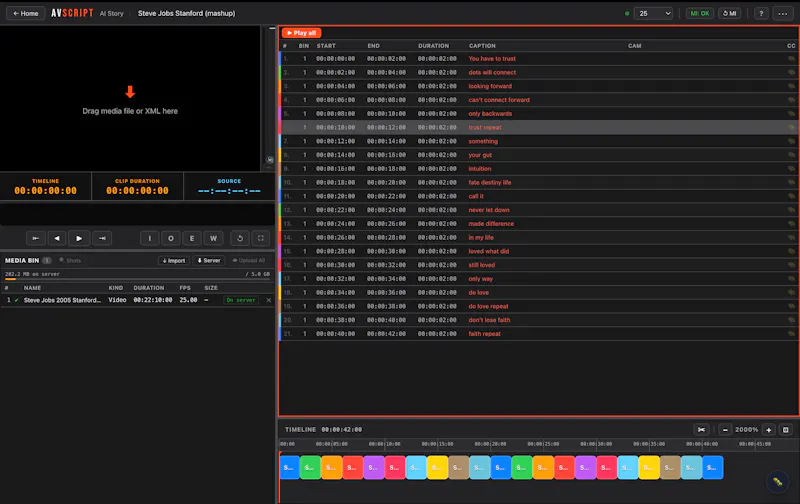This screenshot has width=800, height=504.
Task: Toggle CC icon on 'dots will connect' row
Action: (791, 72)
